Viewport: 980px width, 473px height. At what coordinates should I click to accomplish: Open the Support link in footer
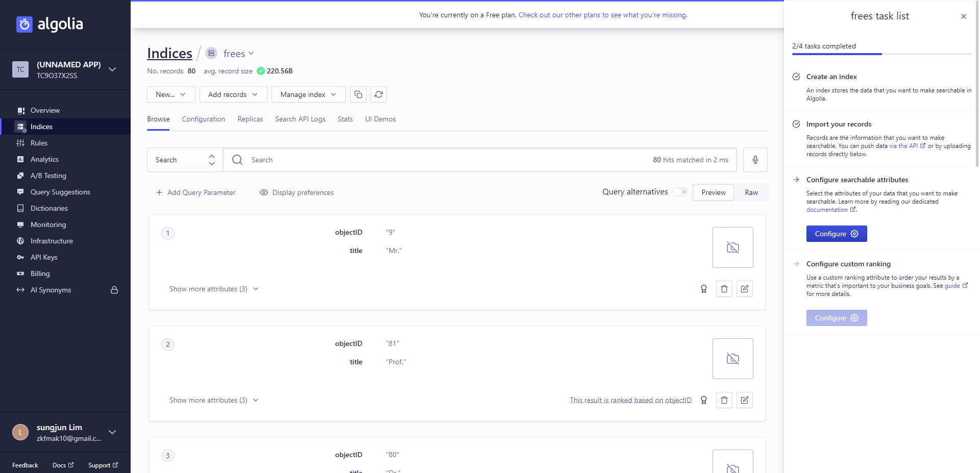coord(103,465)
